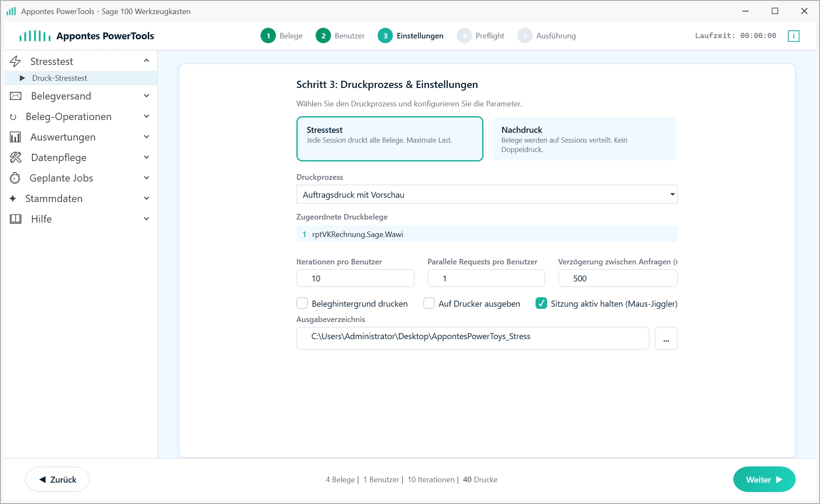The image size is (820, 504).
Task: Click the Weiter button
Action: click(x=764, y=479)
